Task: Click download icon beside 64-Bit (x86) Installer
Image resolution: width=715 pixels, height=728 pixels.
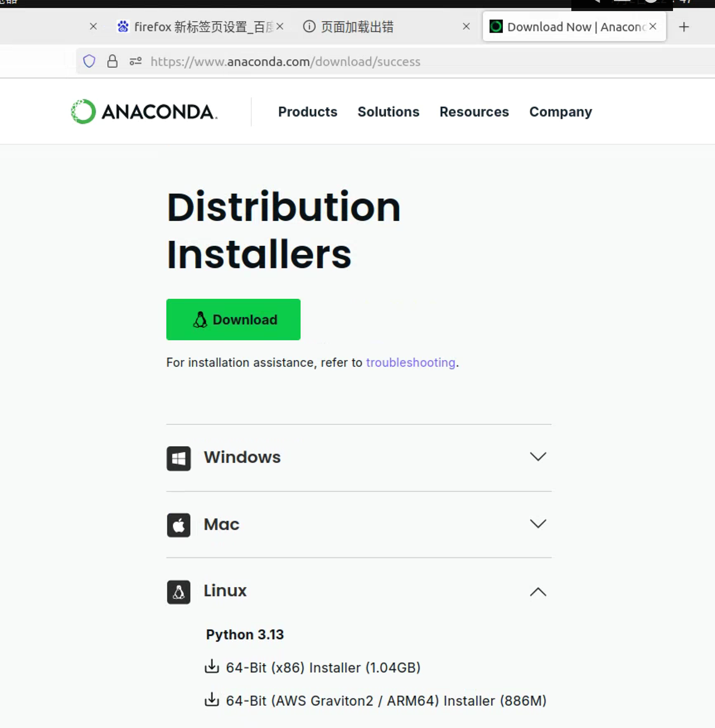Action: pyautogui.click(x=212, y=666)
